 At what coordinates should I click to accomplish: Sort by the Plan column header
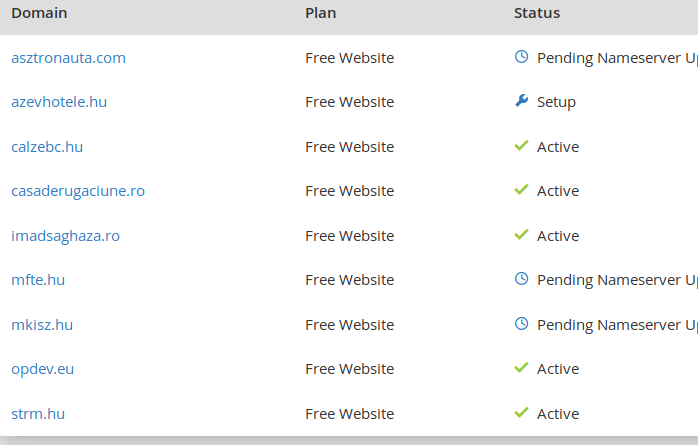pos(321,13)
